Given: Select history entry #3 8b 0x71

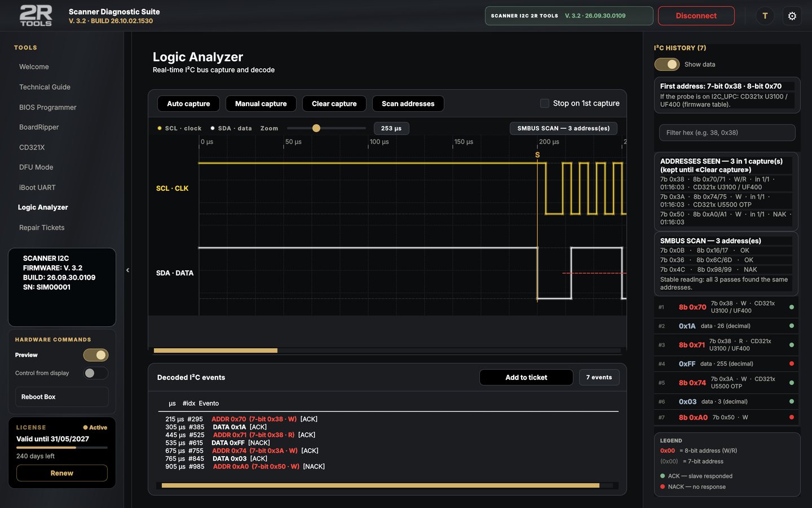Looking at the screenshot, I should (x=727, y=345).
